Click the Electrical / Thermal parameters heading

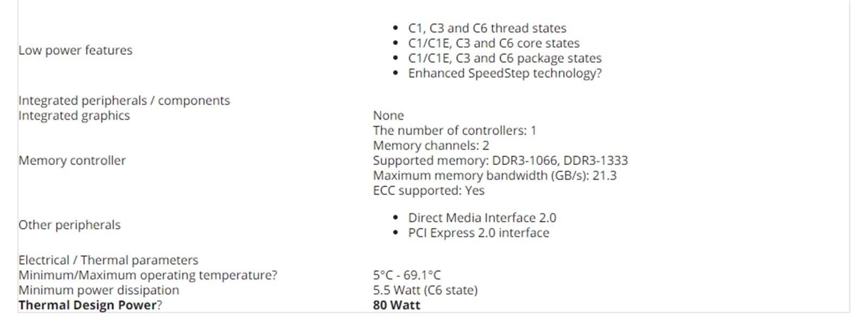tap(108, 260)
